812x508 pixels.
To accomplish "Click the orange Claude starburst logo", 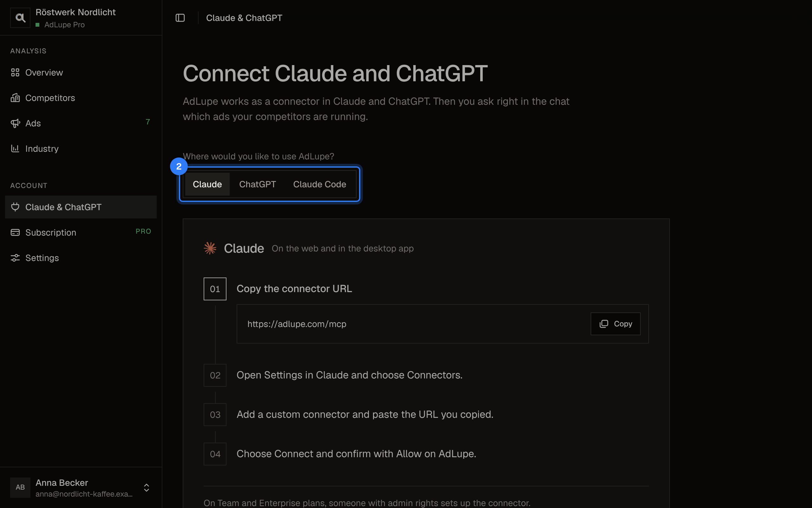I will pos(210,248).
